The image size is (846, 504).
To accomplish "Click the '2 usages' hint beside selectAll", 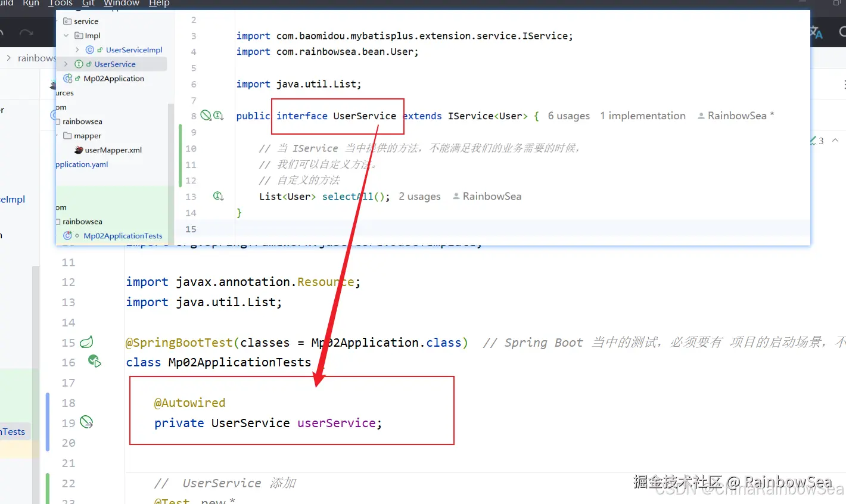I will tap(420, 197).
